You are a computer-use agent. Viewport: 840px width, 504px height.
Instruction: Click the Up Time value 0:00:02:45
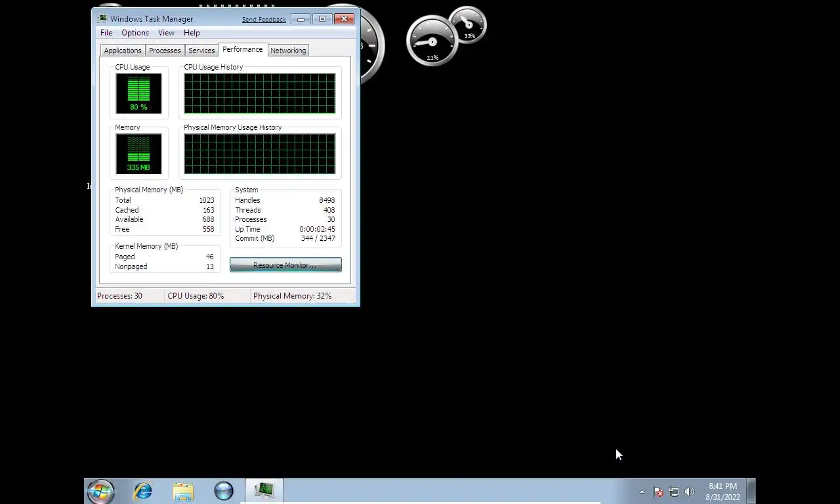[317, 229]
